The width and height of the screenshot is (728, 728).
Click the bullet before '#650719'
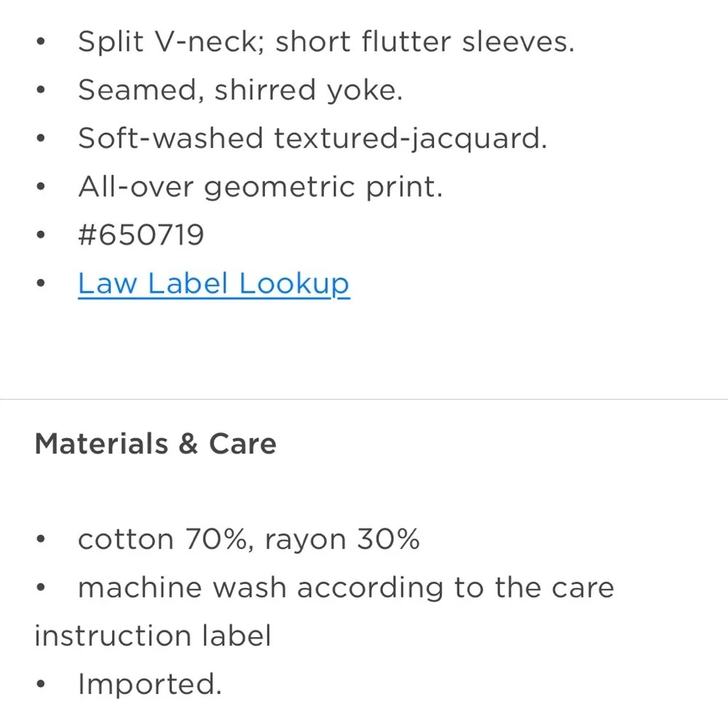point(41,236)
